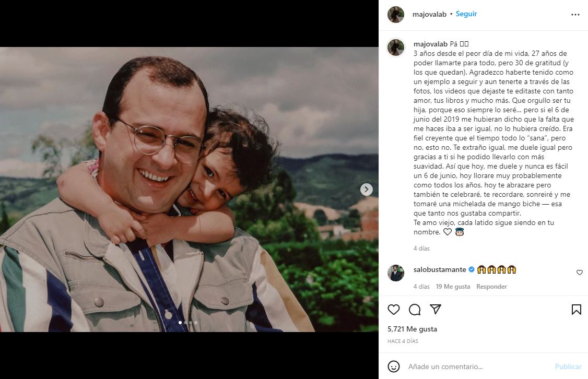Click majovalab's profile picture in the header
Viewport: 588px width, 379px height.
[x=396, y=15]
